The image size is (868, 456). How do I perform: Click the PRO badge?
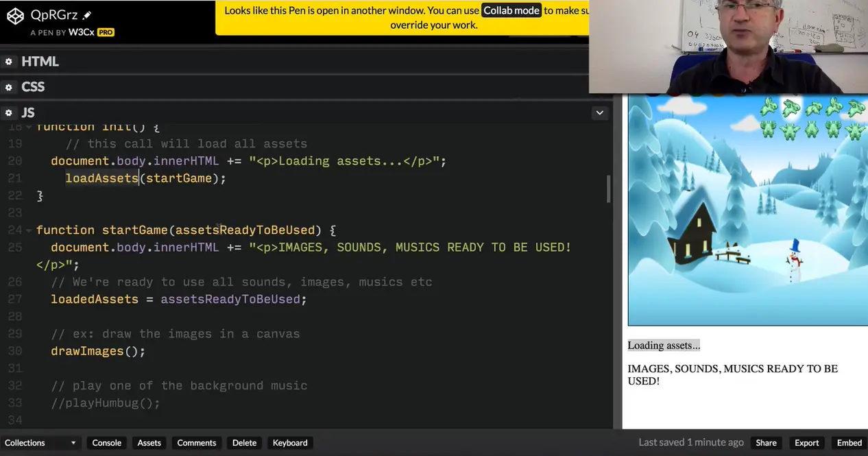coord(106,32)
